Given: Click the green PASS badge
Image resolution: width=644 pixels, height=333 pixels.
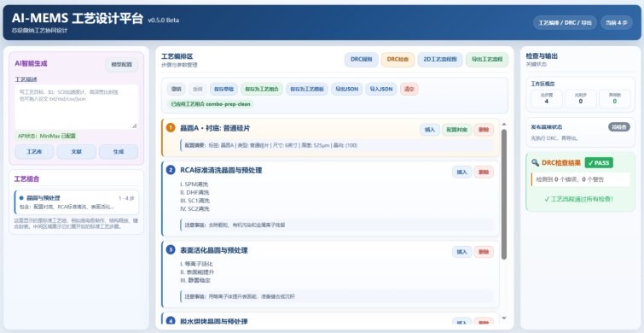Looking at the screenshot, I should pyautogui.click(x=599, y=163).
